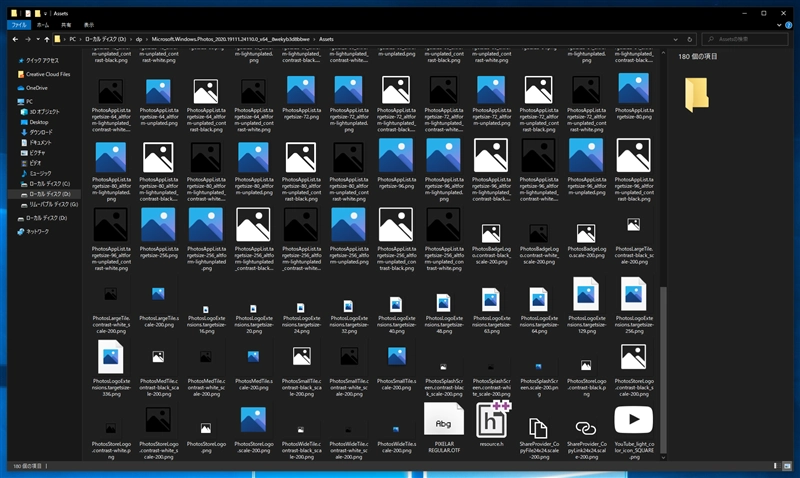This screenshot has width=800, height=478.
Task: Click the dp breadcrumb segment
Action: pos(139,39)
